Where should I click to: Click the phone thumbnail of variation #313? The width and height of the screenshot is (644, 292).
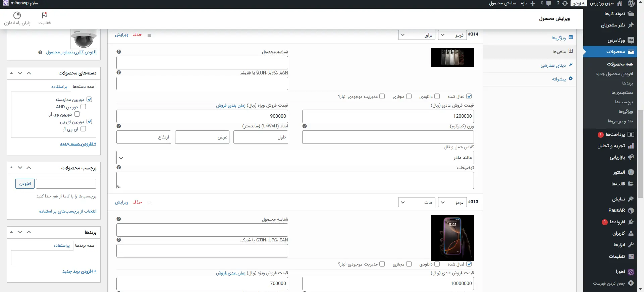(452, 238)
